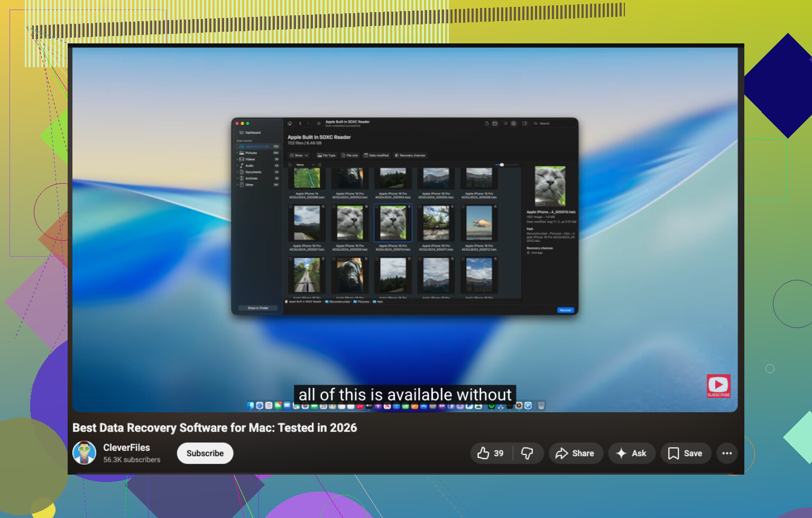Select the black dog photo in bottom row
This screenshot has height=518, width=812.
coord(350,275)
